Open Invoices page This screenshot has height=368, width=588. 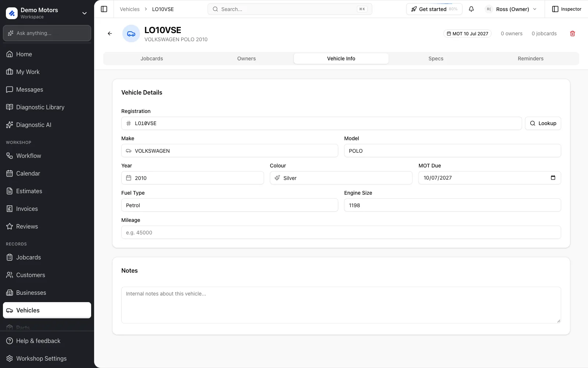tap(47, 209)
